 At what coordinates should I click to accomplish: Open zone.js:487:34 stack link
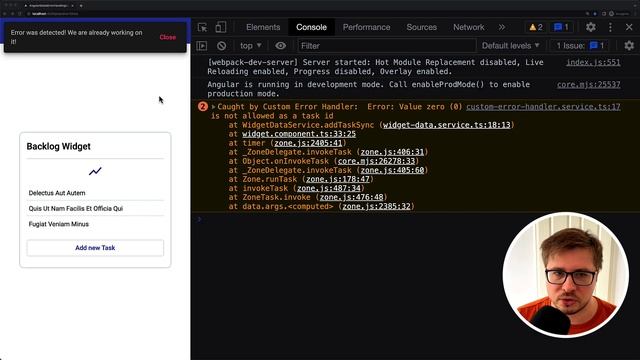329,188
